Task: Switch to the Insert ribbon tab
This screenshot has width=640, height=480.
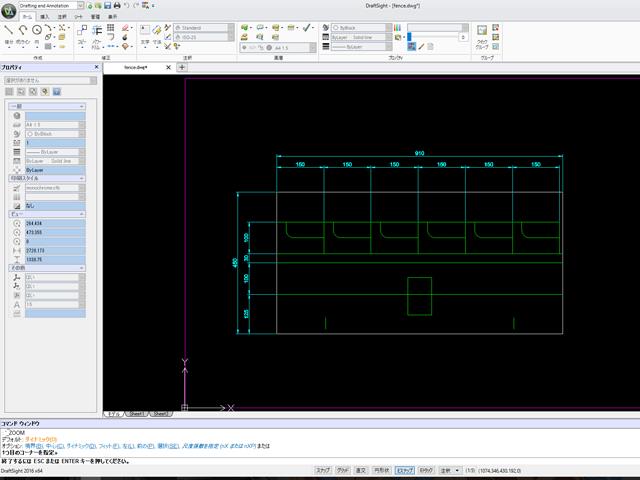Action: coord(44,17)
